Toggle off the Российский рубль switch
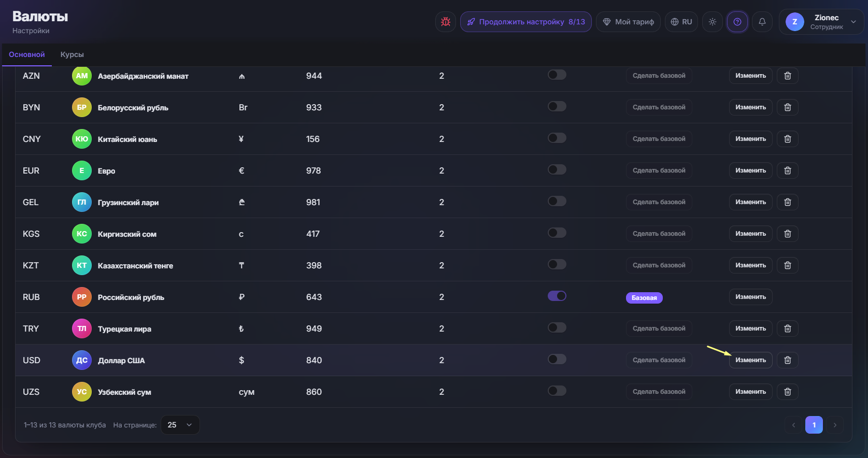The height and width of the screenshot is (458, 868). (x=557, y=296)
